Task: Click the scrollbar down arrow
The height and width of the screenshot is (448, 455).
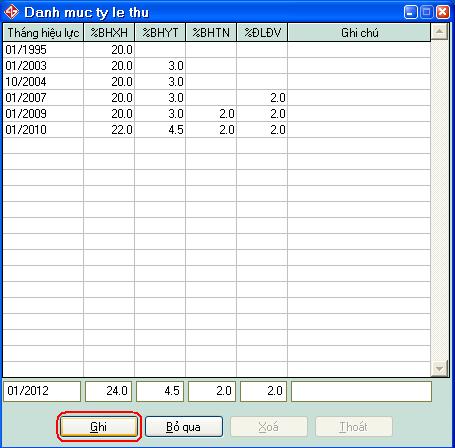Action: [439, 369]
